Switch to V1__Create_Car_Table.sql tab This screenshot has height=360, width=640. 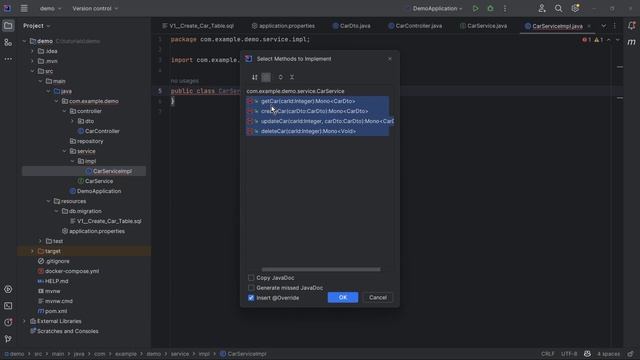coord(198,26)
